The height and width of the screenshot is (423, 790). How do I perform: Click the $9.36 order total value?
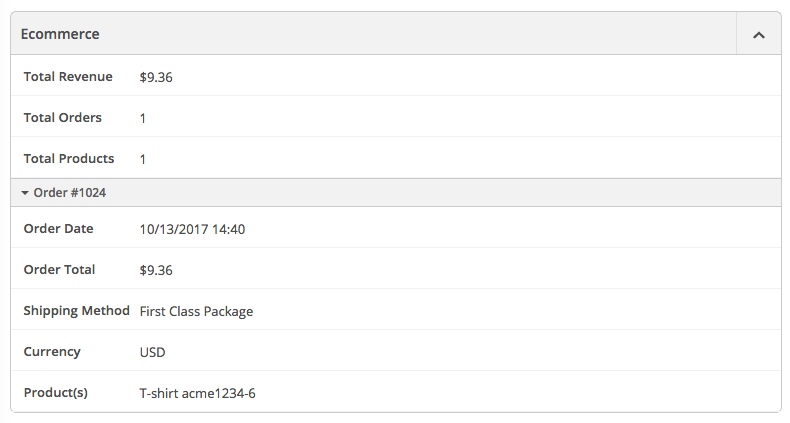coord(156,270)
